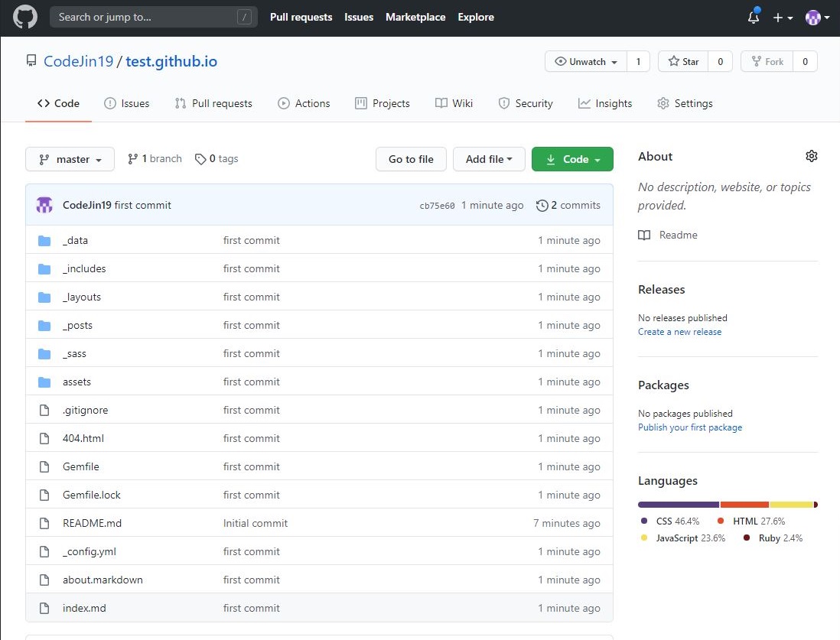Click the Gemfile.lock file icon
Screen dimensions: 840x640
44,495
